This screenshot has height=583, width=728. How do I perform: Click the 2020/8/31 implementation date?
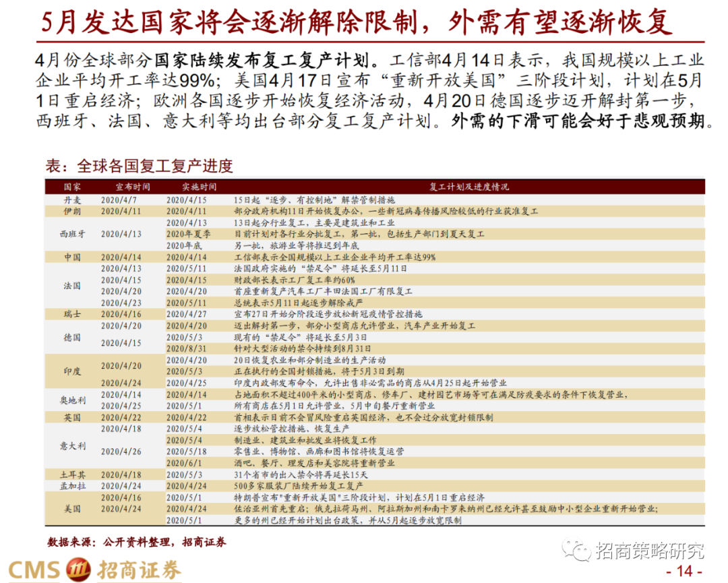click(x=186, y=348)
